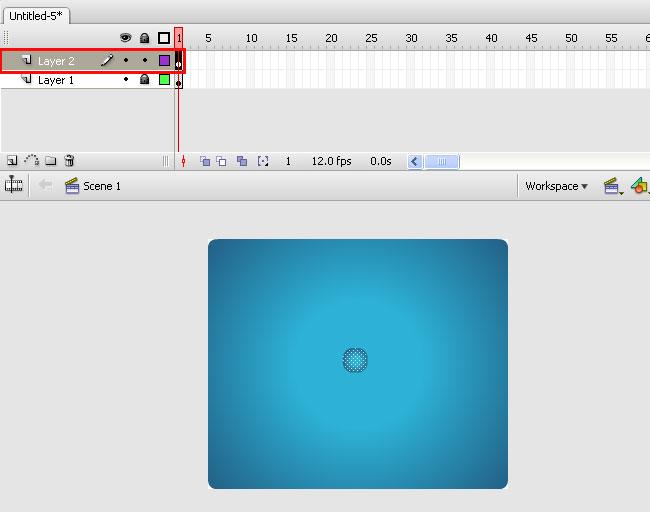The height and width of the screenshot is (512, 650).
Task: Click the lock column header icon
Action: (144, 38)
